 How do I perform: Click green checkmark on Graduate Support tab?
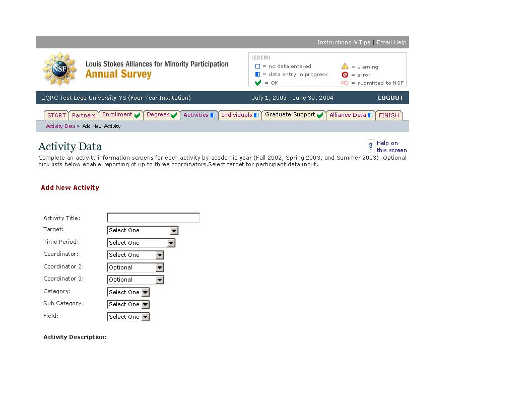[320, 115]
